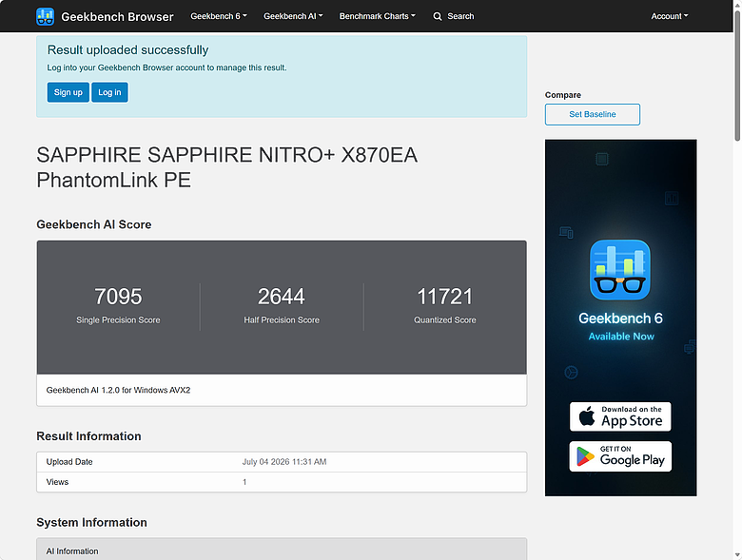Click the Geekbench AI Score heading
Image resolution: width=742 pixels, height=560 pixels.
(93, 224)
